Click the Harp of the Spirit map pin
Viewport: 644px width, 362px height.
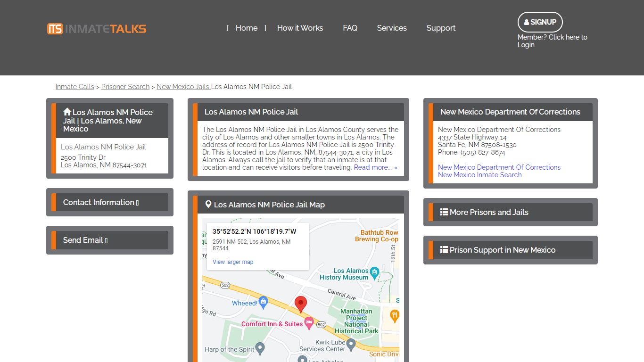tap(260, 349)
